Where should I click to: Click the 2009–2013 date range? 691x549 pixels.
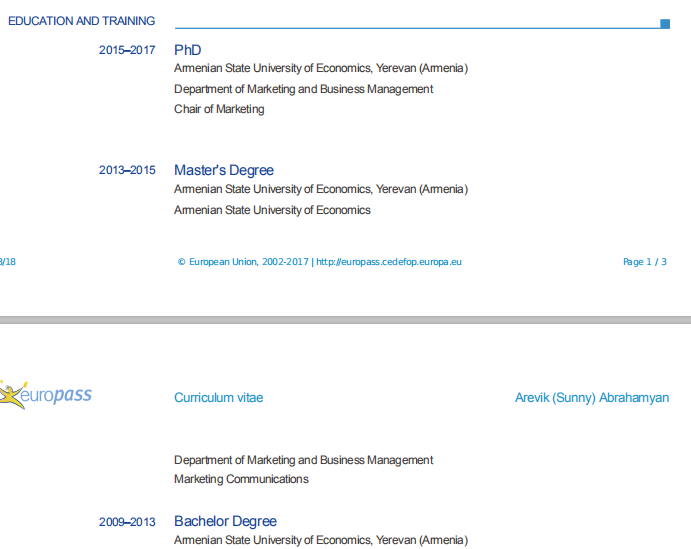point(127,522)
